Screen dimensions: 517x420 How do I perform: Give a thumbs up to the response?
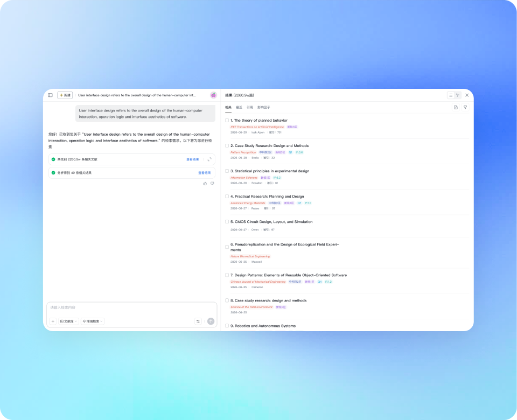(205, 184)
